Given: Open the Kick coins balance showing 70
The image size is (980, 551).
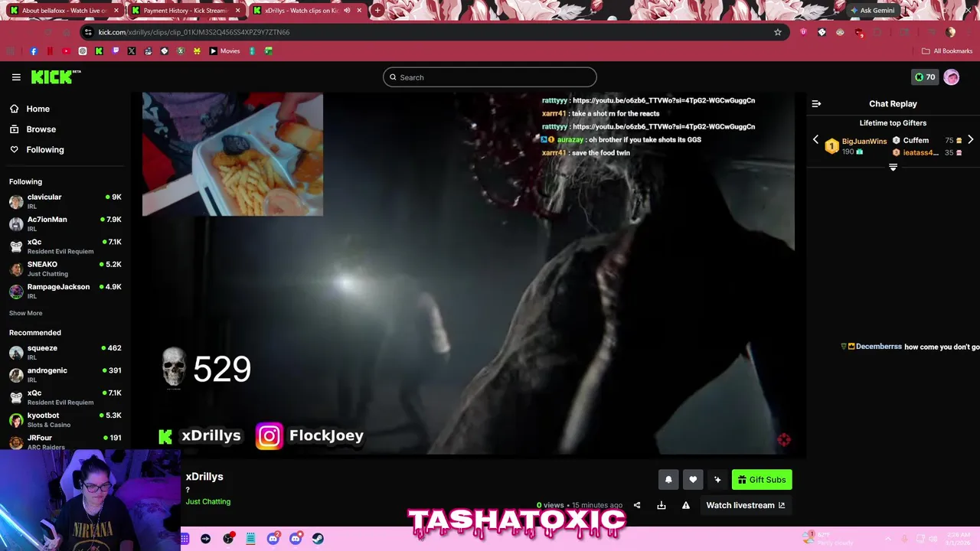Looking at the screenshot, I should point(925,77).
